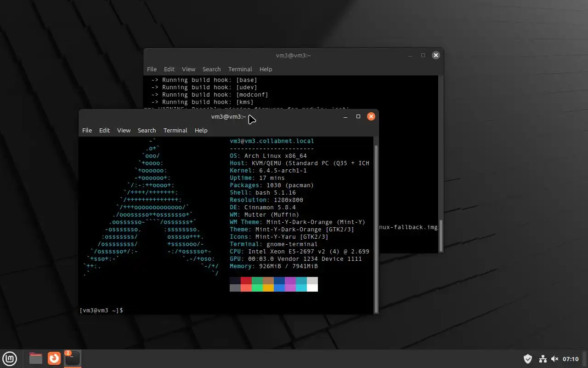Click the red neofetch color block
Image resolution: width=588 pixels, height=368 pixels.
246,281
